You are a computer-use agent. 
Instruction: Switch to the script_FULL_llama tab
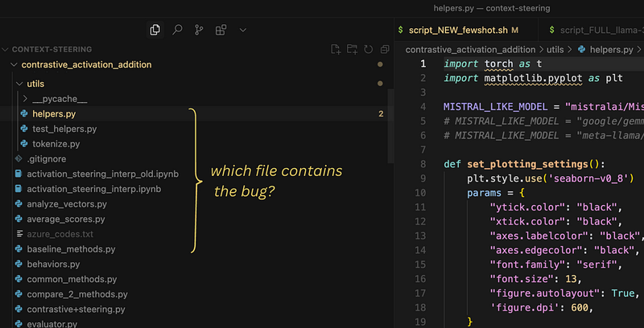tap(595, 30)
